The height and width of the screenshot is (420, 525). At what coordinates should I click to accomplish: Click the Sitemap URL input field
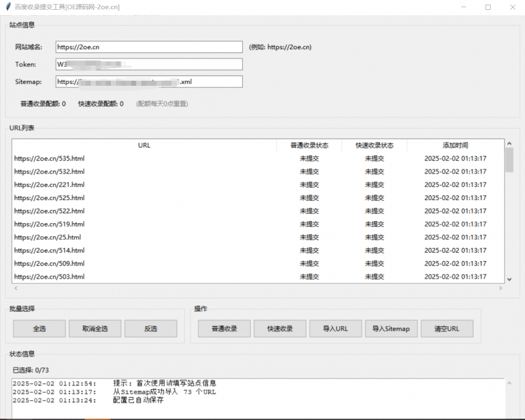click(x=148, y=81)
